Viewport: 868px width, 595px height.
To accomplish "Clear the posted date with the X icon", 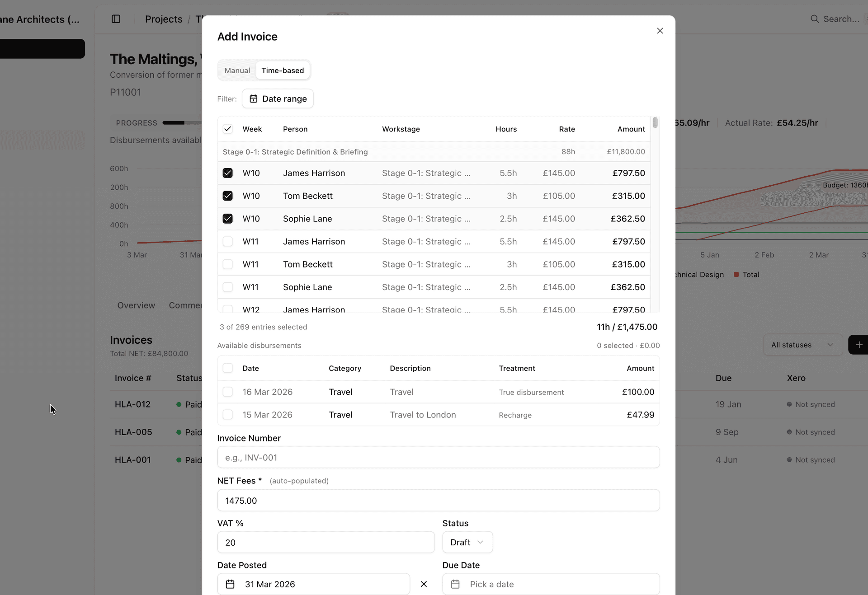I will [424, 584].
